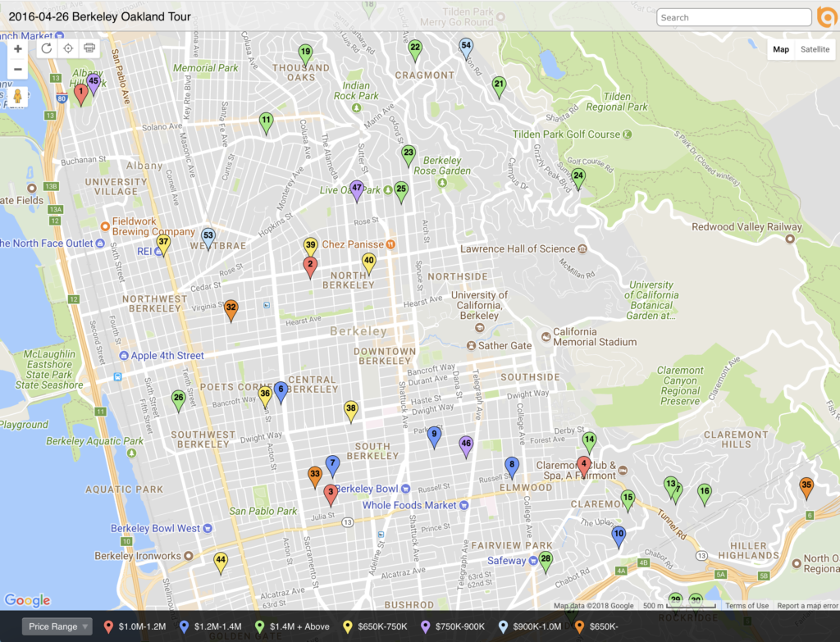Select blue map pin 6

[x=281, y=393]
